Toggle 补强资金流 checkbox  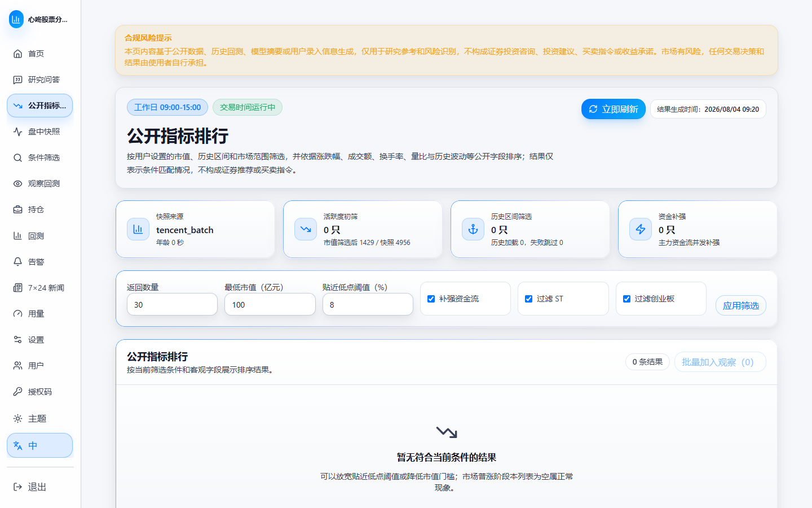[x=431, y=299]
